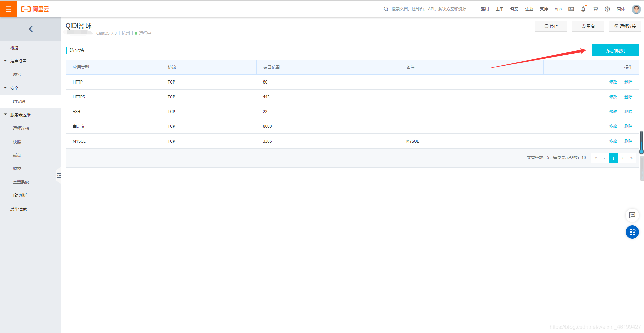Collapse the 安全 sidebar group

tap(14, 88)
